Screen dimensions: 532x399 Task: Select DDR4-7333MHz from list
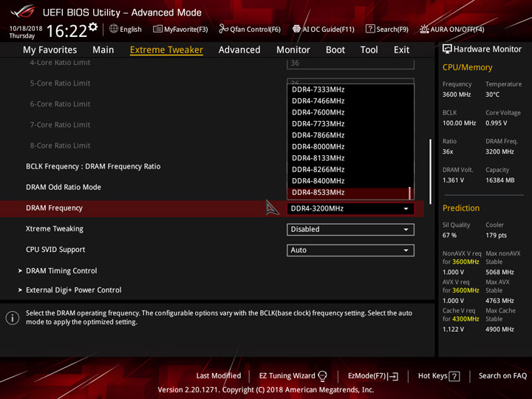tap(350, 89)
